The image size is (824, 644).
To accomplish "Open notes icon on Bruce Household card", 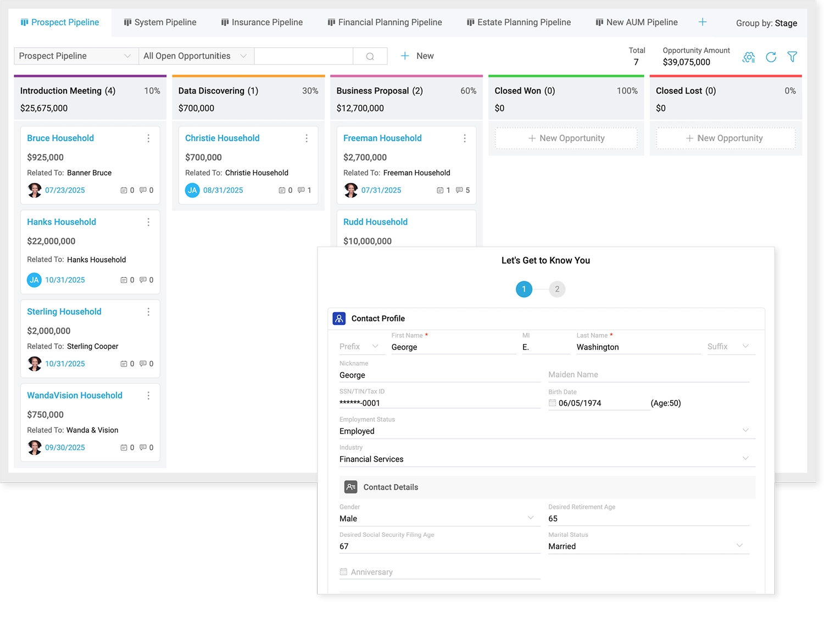I will (x=124, y=190).
